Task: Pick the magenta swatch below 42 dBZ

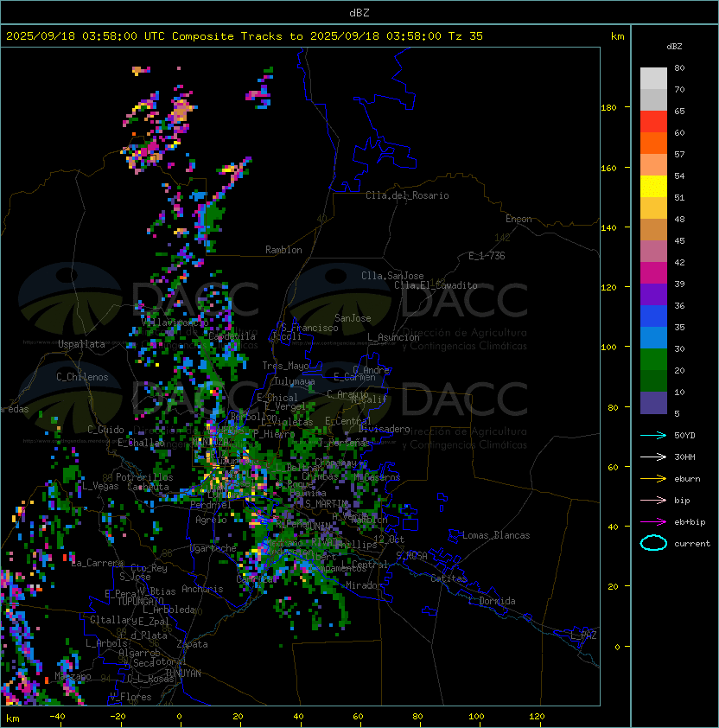Action: [653, 273]
